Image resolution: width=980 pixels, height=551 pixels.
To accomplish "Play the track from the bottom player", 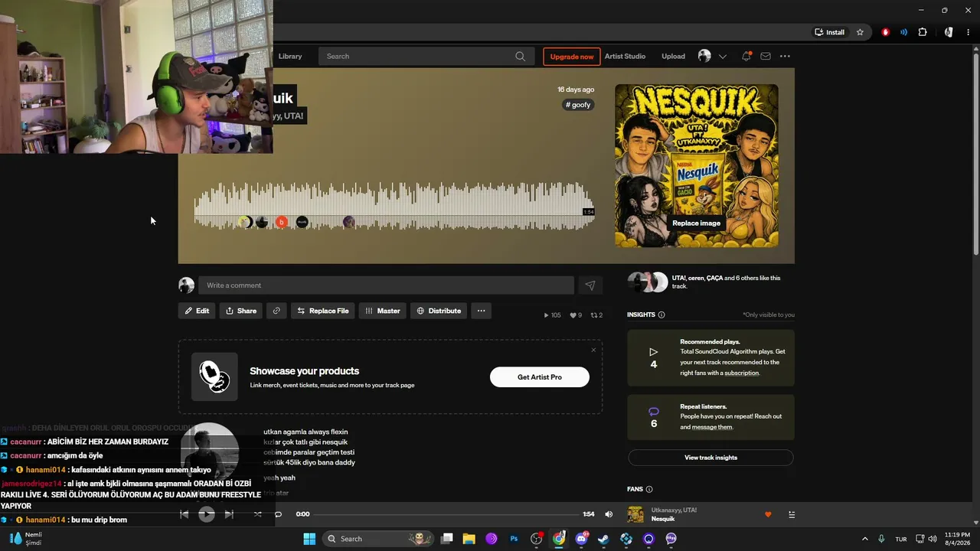I will point(207,514).
